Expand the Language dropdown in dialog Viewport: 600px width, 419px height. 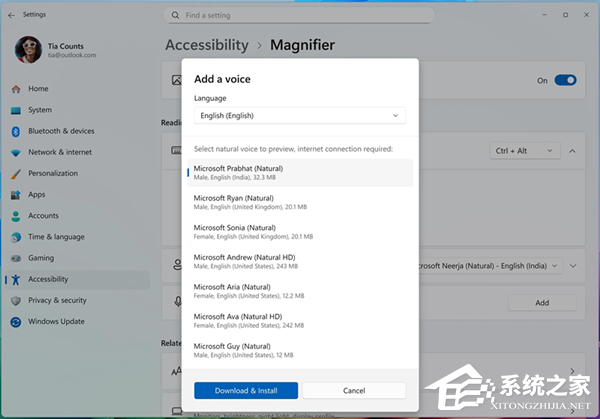(300, 116)
